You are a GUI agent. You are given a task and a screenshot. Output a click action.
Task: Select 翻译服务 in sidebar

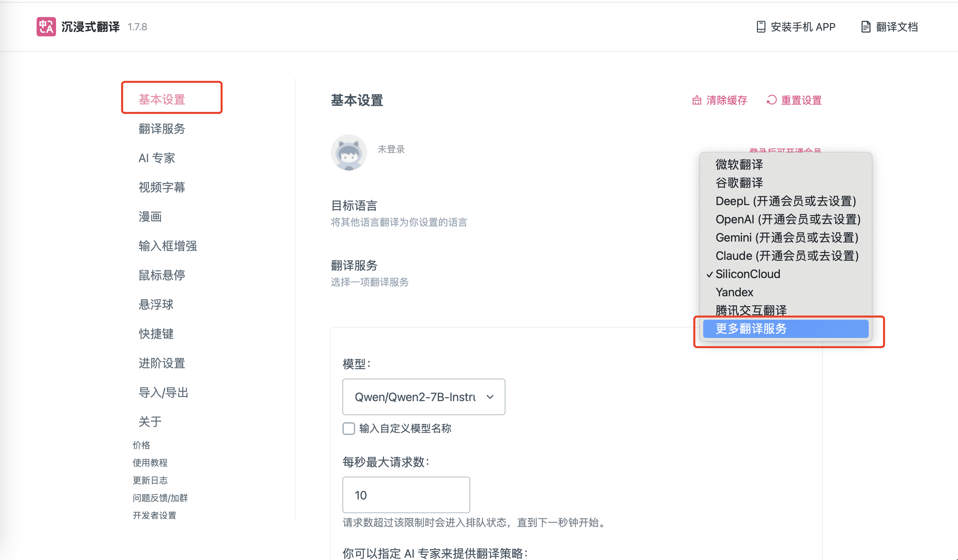click(x=162, y=128)
